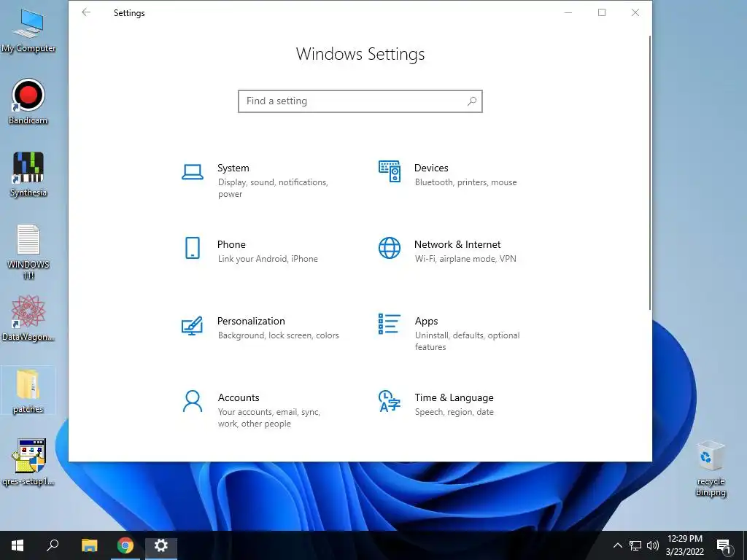This screenshot has width=747, height=560.
Task: Open taskbar search magnifier
Action: click(53, 545)
